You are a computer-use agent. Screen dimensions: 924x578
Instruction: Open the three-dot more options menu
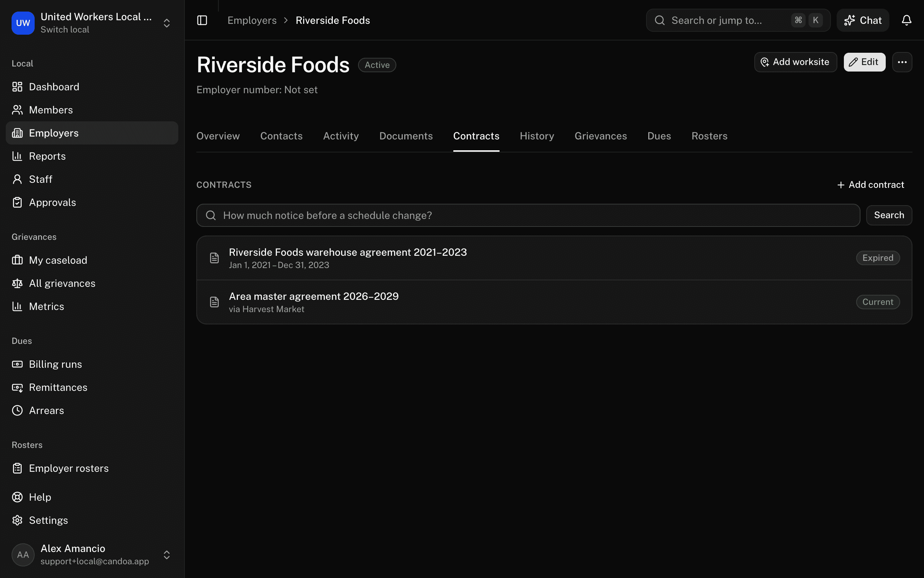(x=902, y=62)
